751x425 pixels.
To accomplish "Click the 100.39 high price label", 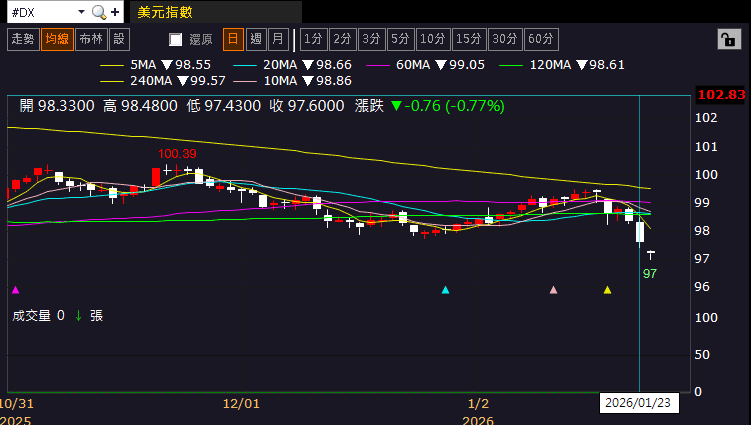I will 177,154.
